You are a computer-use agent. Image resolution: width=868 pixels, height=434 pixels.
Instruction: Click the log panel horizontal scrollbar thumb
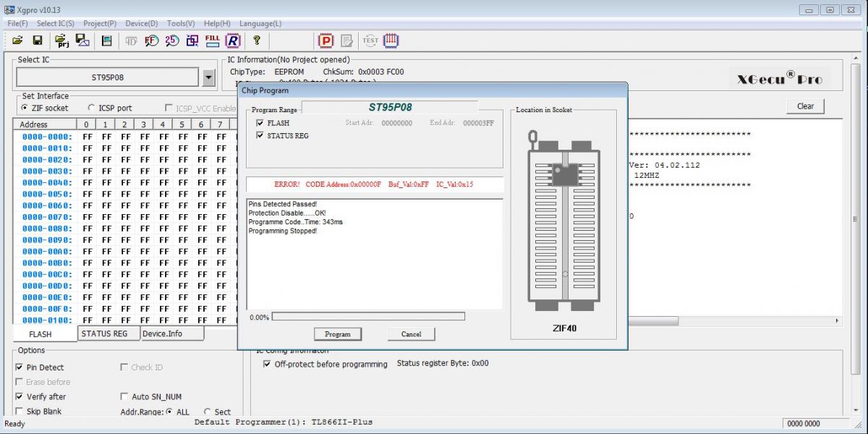652,321
